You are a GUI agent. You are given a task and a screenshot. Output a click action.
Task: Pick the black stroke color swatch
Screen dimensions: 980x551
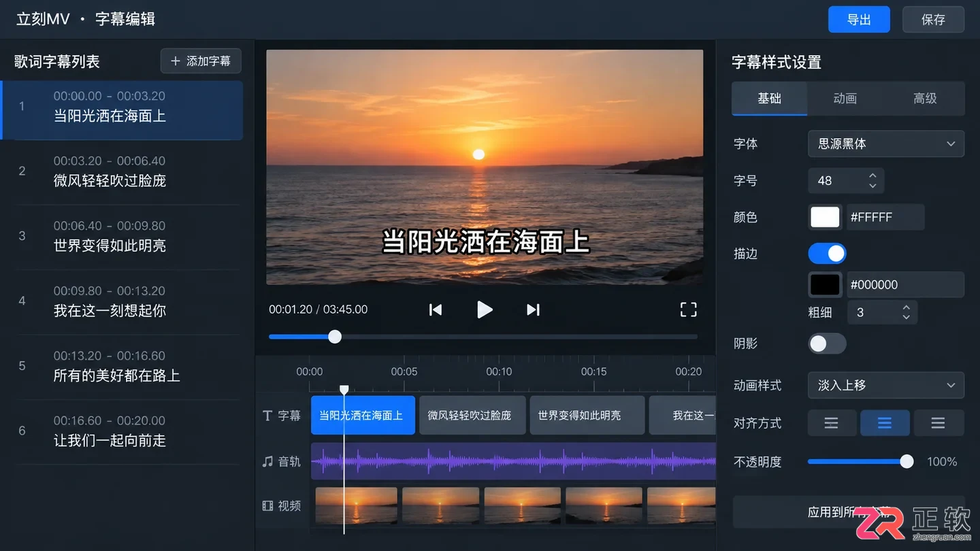tap(826, 284)
